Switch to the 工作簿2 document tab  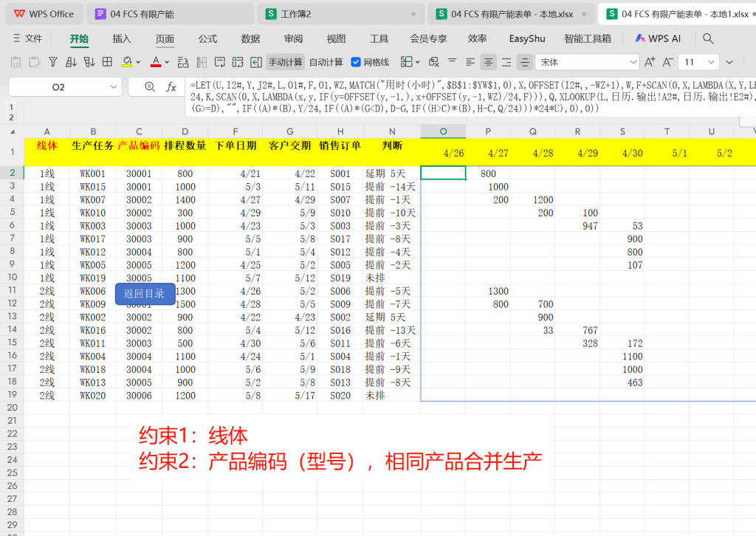pos(340,14)
